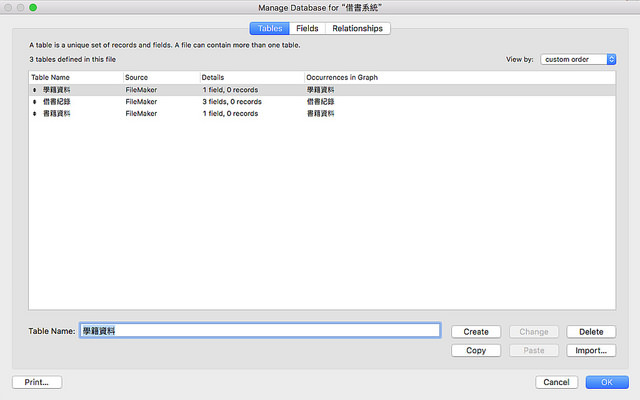This screenshot has width=640, height=400.
Task: Cancel the Manage Database dialog
Action: [x=556, y=382]
